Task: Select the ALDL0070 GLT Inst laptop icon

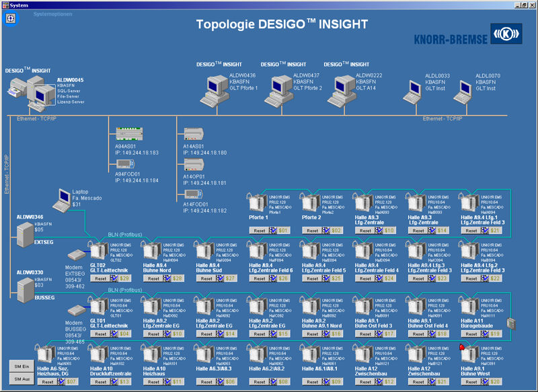Action: click(463, 90)
